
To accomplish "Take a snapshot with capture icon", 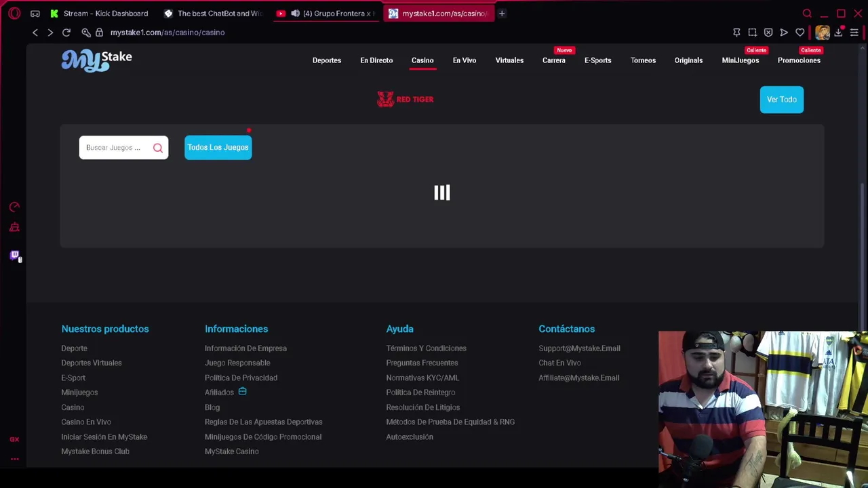I will pos(752,33).
